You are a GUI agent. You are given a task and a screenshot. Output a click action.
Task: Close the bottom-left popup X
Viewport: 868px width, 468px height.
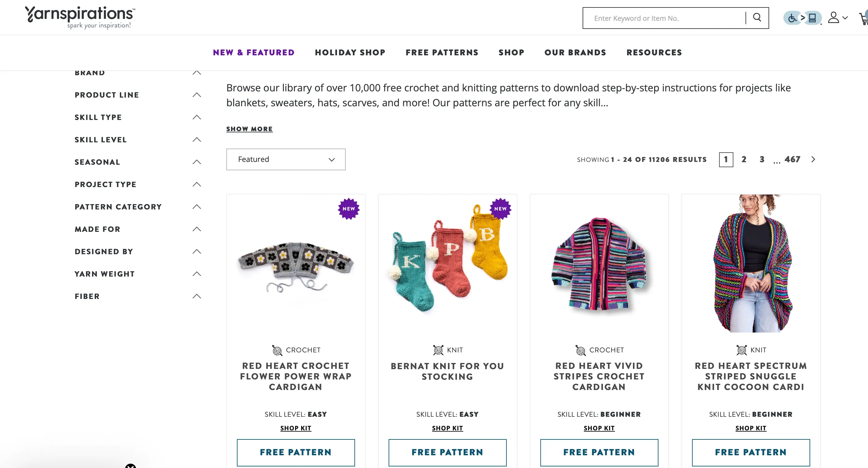pos(130,466)
